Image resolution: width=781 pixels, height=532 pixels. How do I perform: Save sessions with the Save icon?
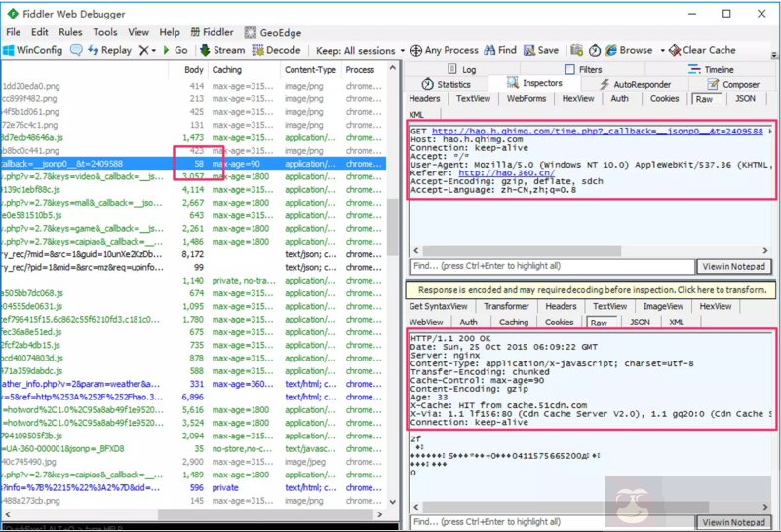click(541, 50)
